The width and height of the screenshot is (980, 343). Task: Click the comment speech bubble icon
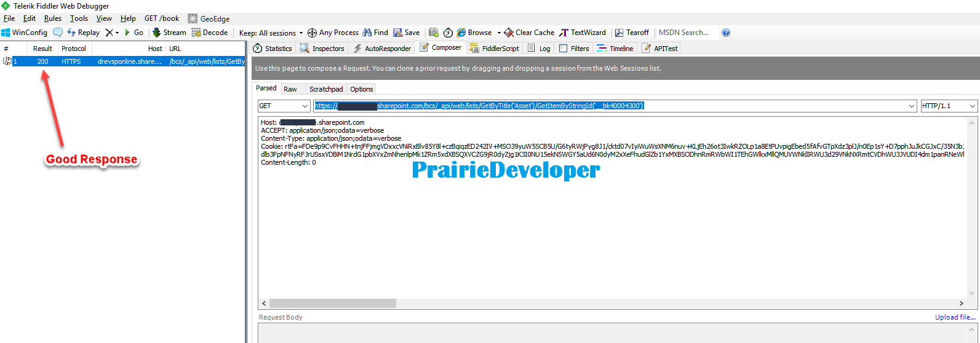coord(58,33)
